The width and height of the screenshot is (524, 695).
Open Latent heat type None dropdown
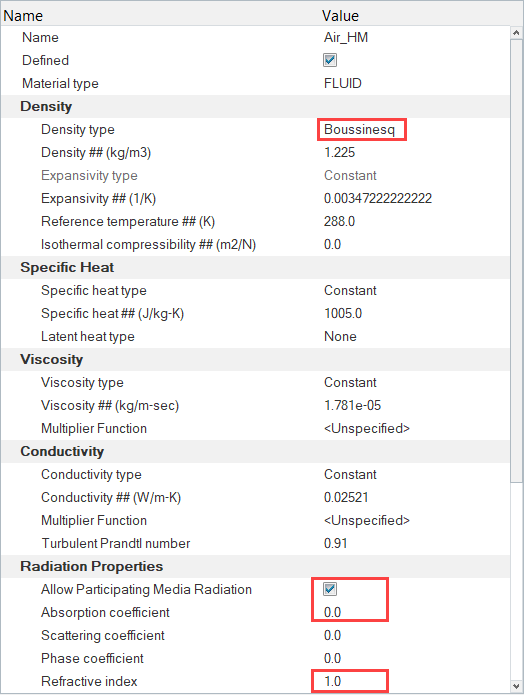pyautogui.click(x=340, y=336)
